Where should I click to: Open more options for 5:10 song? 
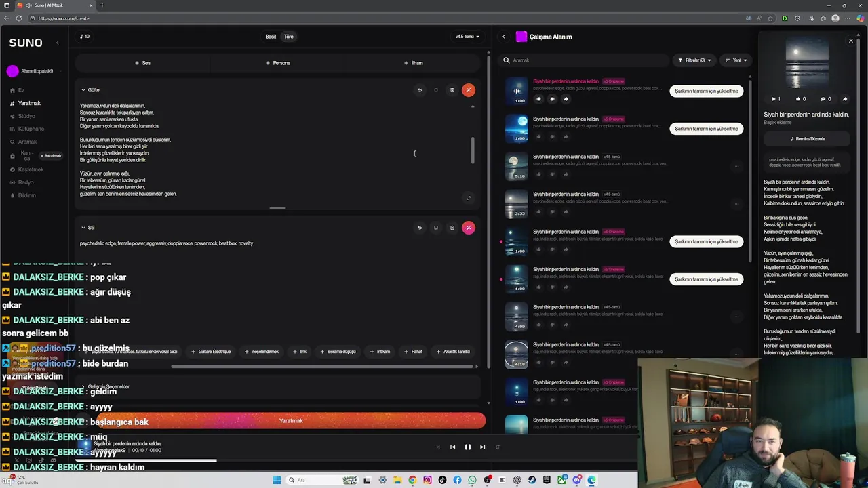pos(736,166)
